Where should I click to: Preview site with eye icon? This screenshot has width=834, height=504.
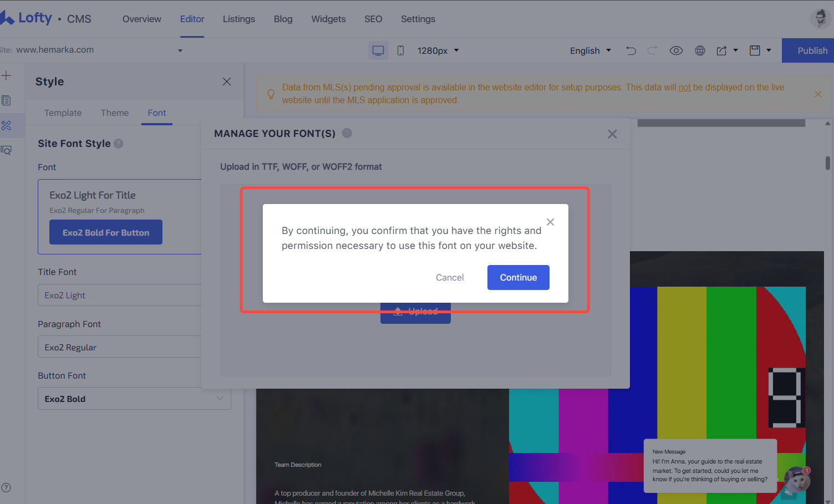[676, 50]
